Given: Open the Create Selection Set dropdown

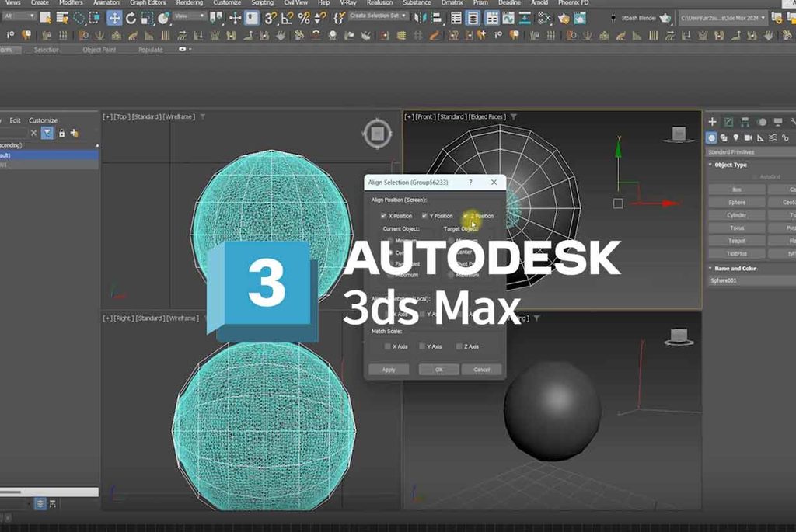Looking at the screenshot, I should (x=379, y=16).
